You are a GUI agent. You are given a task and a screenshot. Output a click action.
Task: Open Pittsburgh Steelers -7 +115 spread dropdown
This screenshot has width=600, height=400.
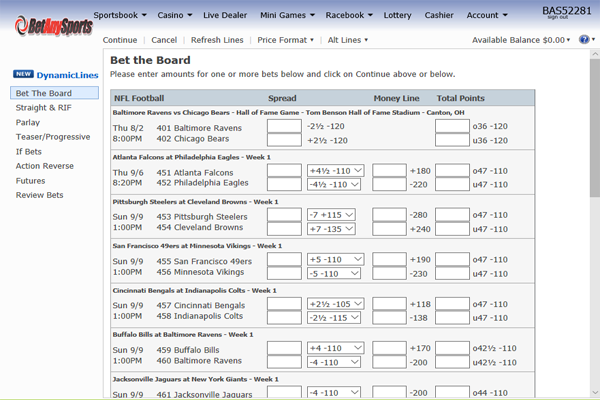click(x=331, y=215)
